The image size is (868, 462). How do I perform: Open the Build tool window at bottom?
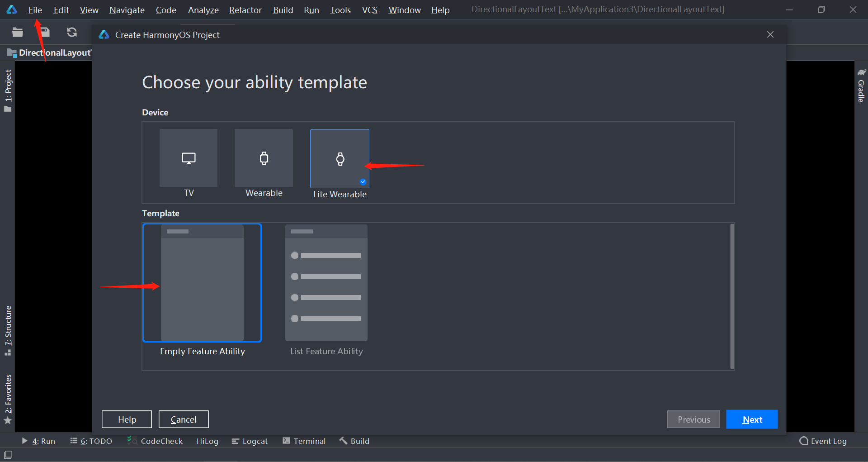tap(355, 441)
